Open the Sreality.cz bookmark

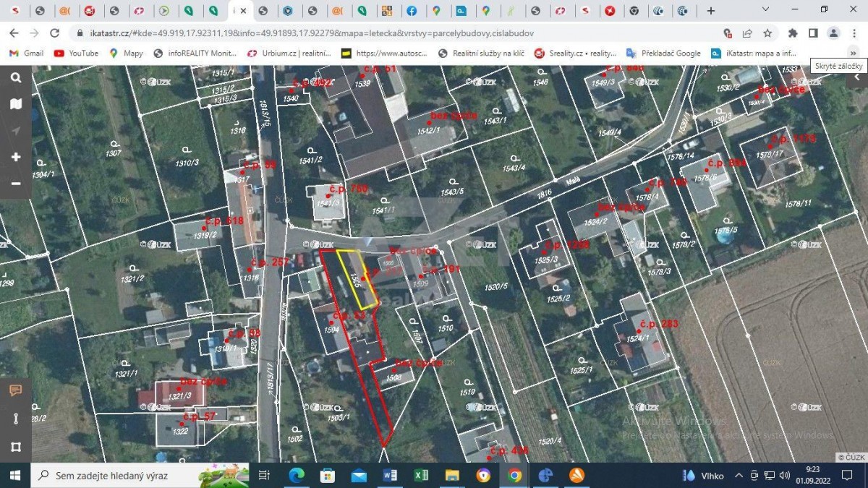575,53
